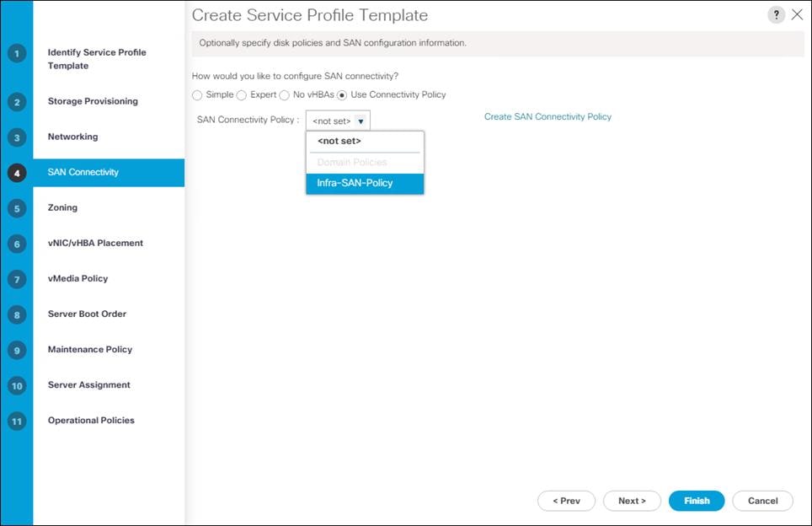
Task: Open help via the question mark icon
Action: [776, 14]
